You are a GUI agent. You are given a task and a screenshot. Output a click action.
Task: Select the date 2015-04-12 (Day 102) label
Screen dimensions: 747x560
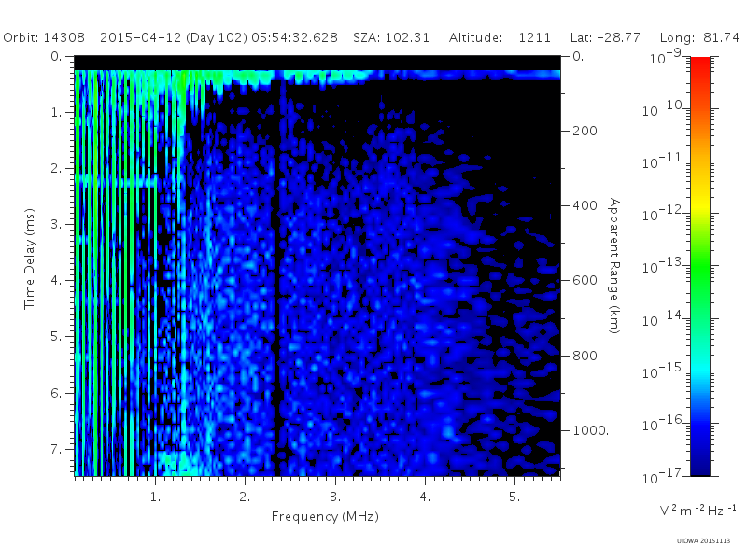(174, 38)
